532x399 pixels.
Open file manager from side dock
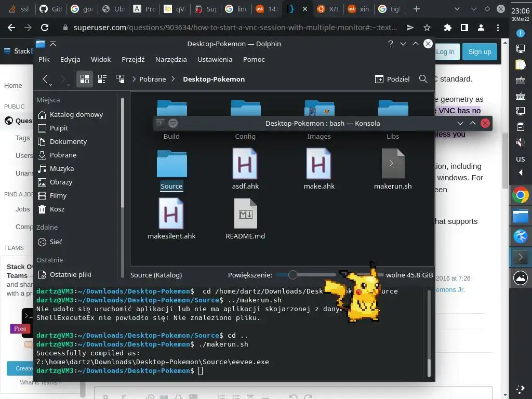[x=520, y=216]
